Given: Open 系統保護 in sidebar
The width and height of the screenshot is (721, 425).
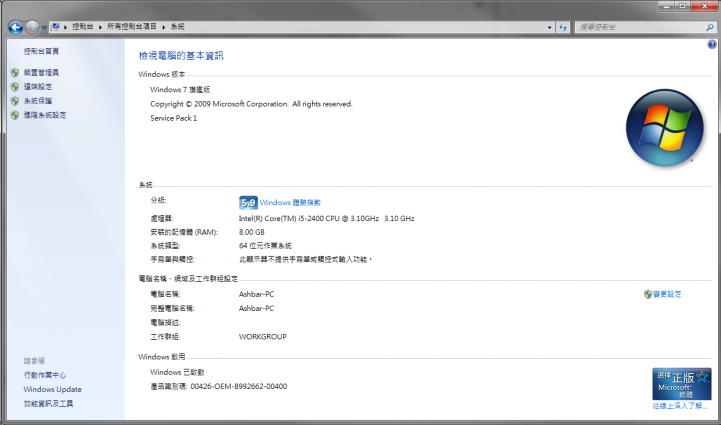Looking at the screenshot, I should pos(38,101).
